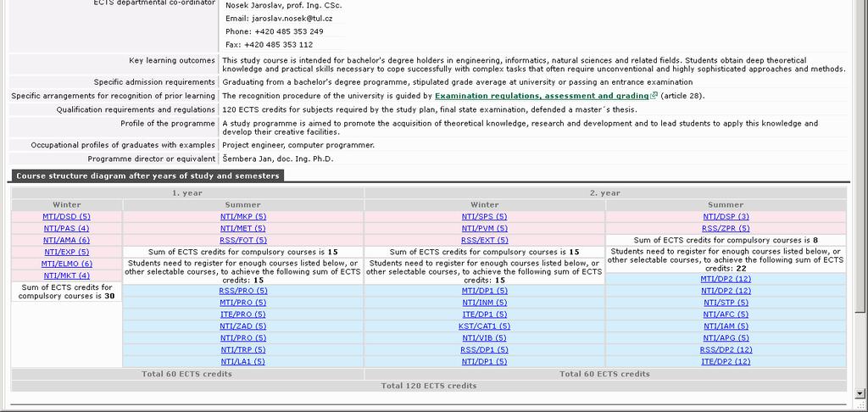Open course NTI/PVM (5)

[x=484, y=228]
